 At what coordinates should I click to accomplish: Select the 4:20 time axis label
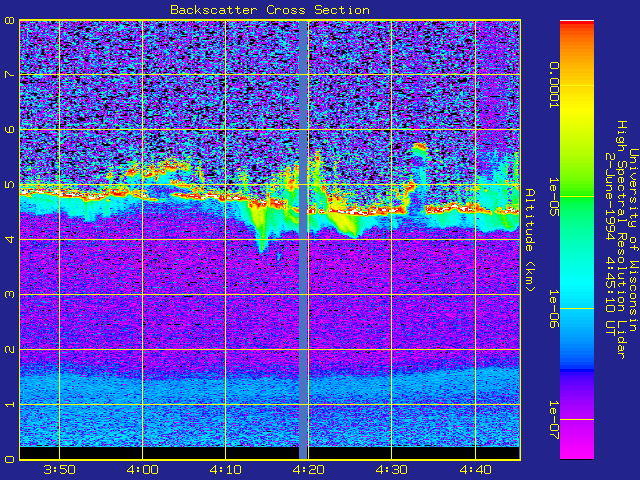[309, 470]
